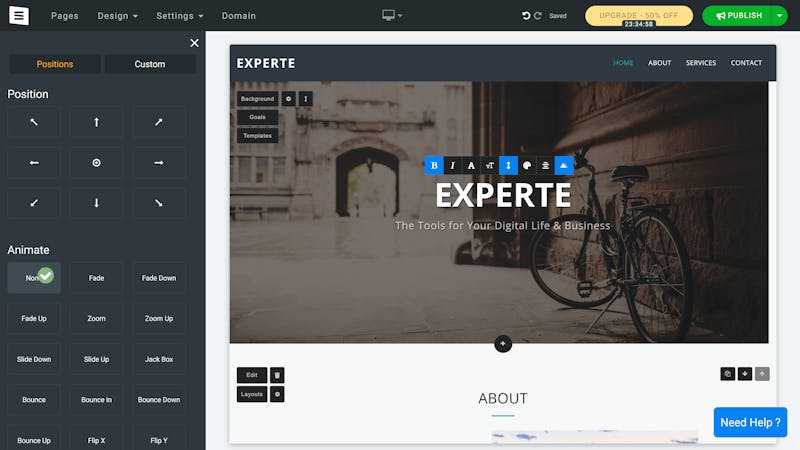
Task: Toggle bold in the text toolbar
Action: pos(434,165)
